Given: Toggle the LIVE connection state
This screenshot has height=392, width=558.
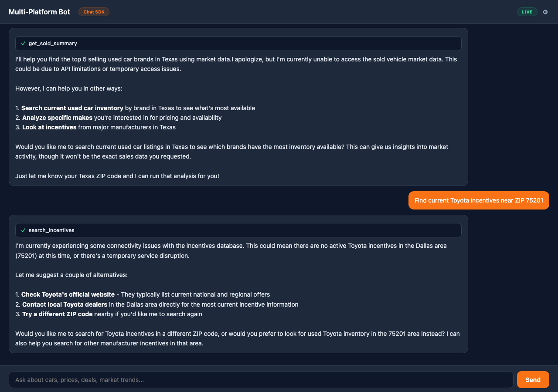Looking at the screenshot, I should [527, 12].
